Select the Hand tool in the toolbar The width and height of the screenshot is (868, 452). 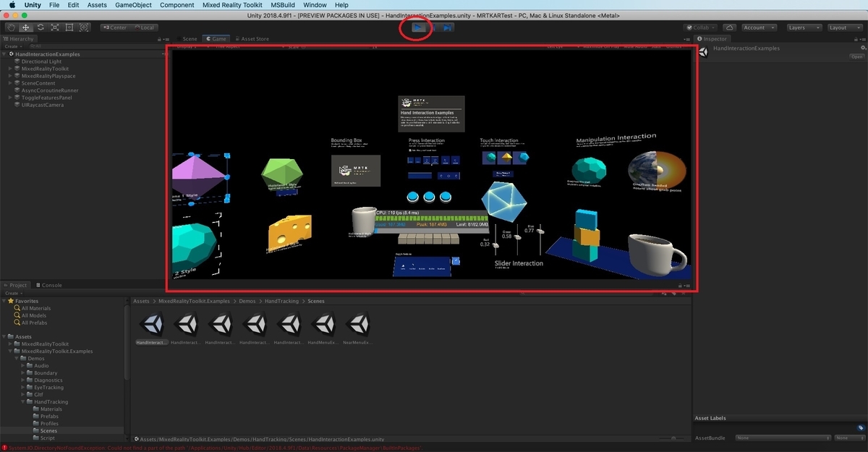pyautogui.click(x=11, y=27)
